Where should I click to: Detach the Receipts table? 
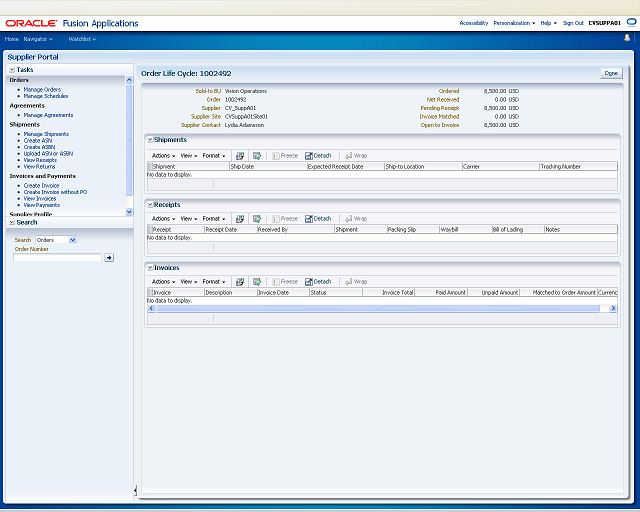click(x=318, y=219)
